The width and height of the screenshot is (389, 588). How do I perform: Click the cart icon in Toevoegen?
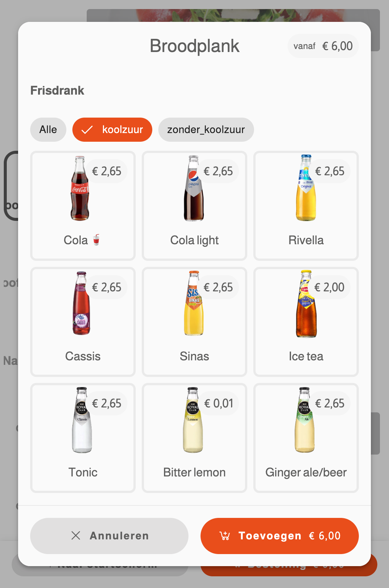coord(225,536)
